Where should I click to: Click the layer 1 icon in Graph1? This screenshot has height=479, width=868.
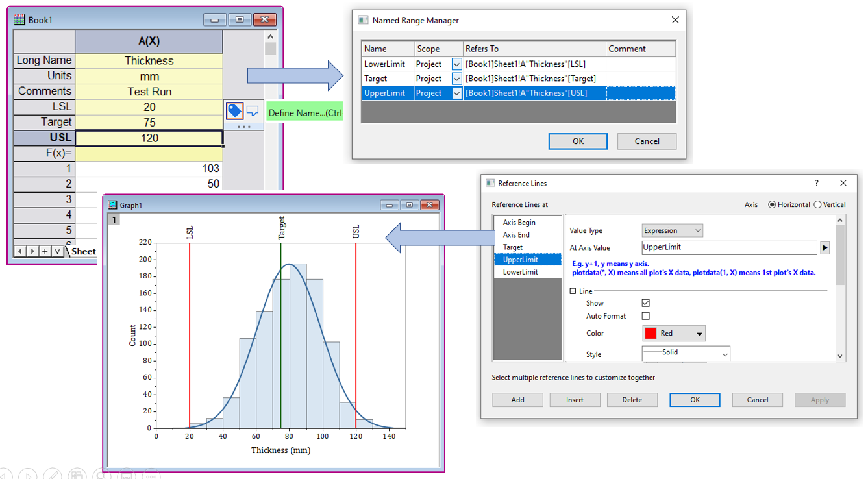tap(114, 220)
